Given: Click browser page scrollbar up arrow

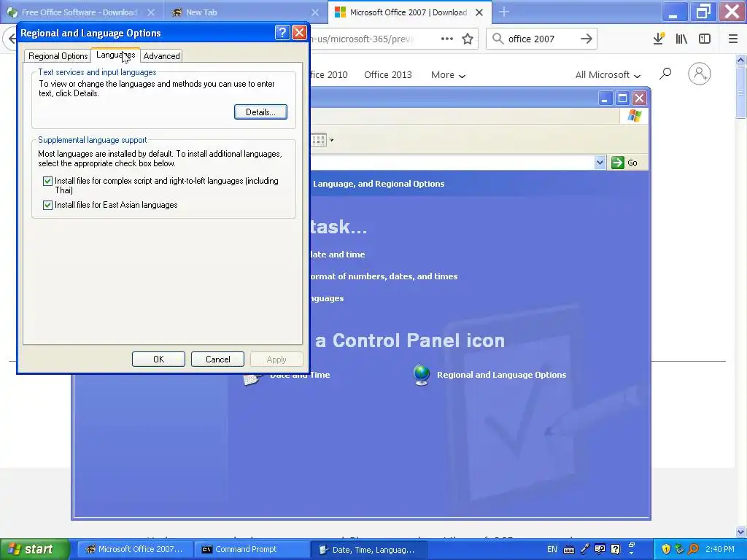Looking at the screenshot, I should 741,60.
